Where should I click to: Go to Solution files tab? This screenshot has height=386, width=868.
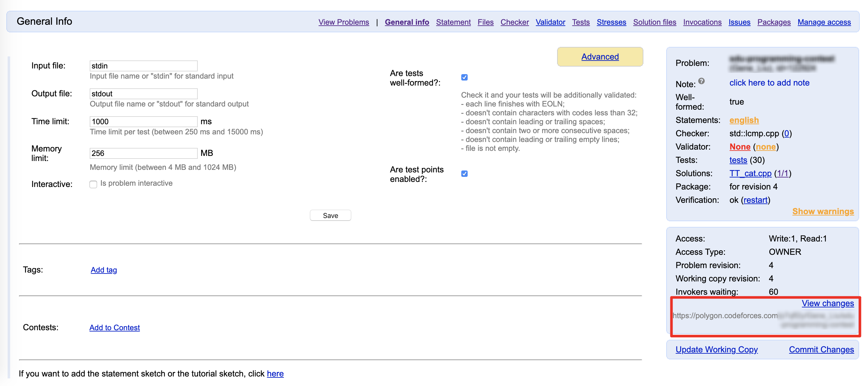tap(654, 22)
